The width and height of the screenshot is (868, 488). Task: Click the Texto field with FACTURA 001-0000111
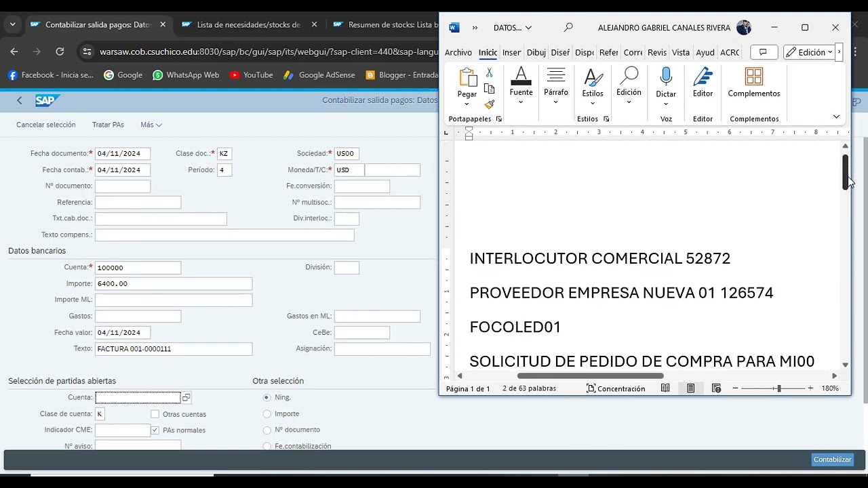[174, 349]
